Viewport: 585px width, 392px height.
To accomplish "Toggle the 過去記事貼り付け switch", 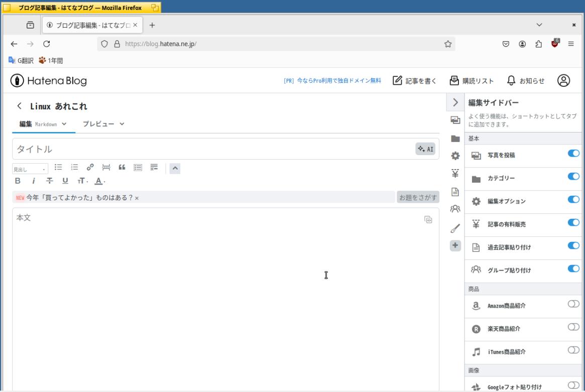I will pyautogui.click(x=573, y=245).
